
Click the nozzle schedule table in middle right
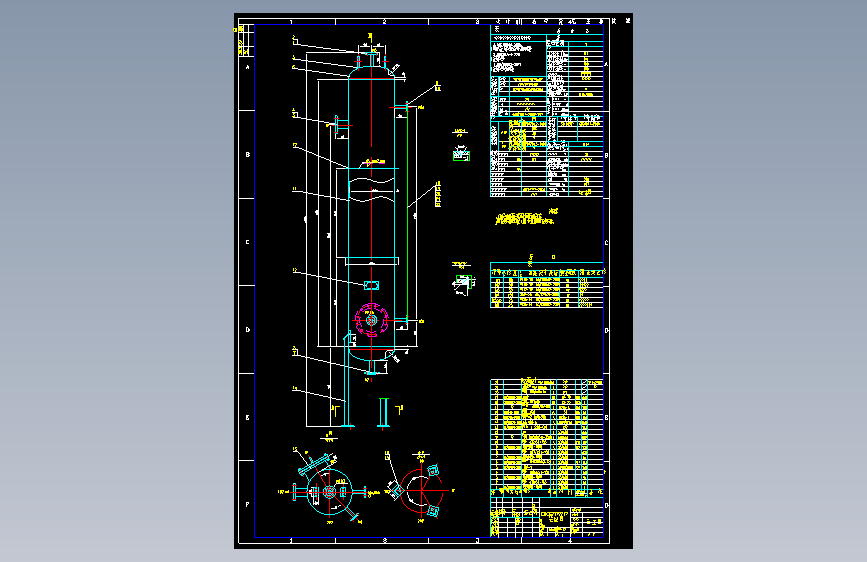click(x=546, y=285)
